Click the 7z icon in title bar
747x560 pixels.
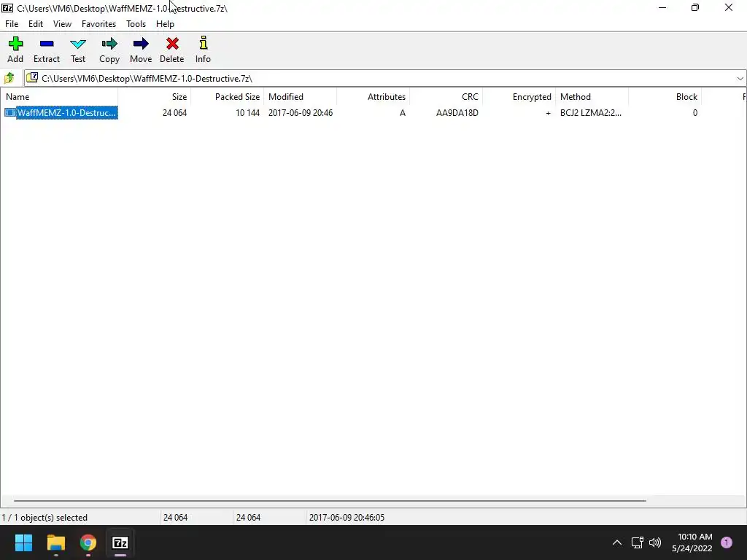7,7
